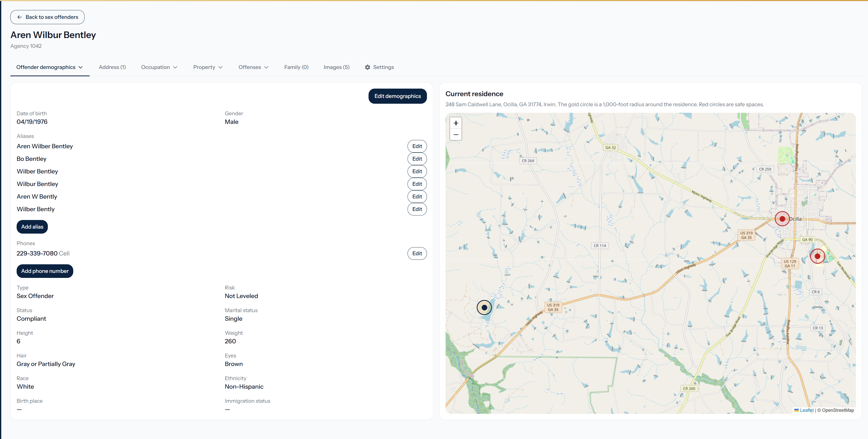The width and height of the screenshot is (868, 439).
Task: Click the Non-Hispanic ethnicity value
Action: click(244, 386)
